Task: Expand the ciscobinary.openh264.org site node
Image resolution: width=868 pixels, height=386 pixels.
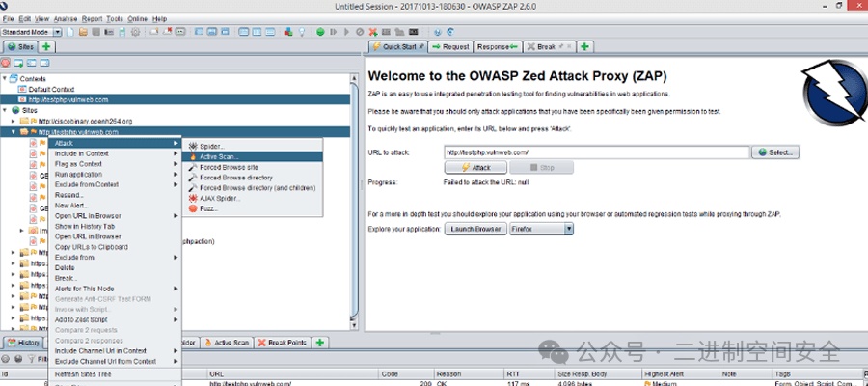Action: pos(14,121)
